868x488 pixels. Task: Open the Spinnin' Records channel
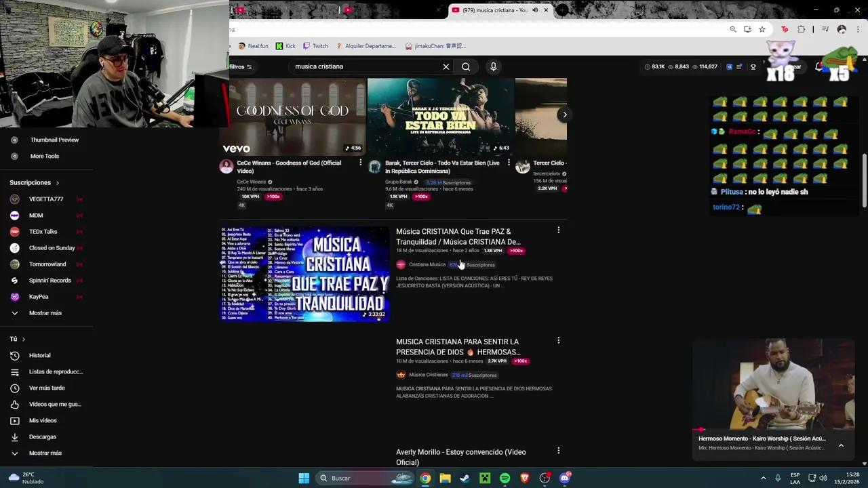[50, 280]
